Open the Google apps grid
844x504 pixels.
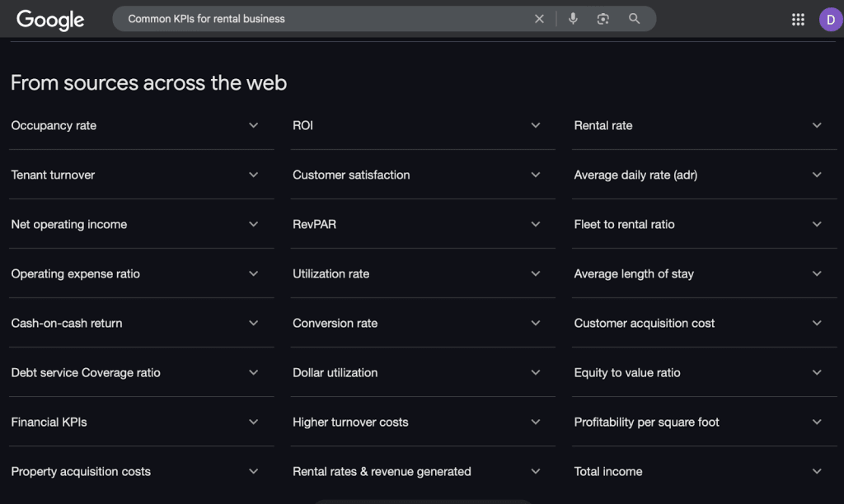point(798,20)
